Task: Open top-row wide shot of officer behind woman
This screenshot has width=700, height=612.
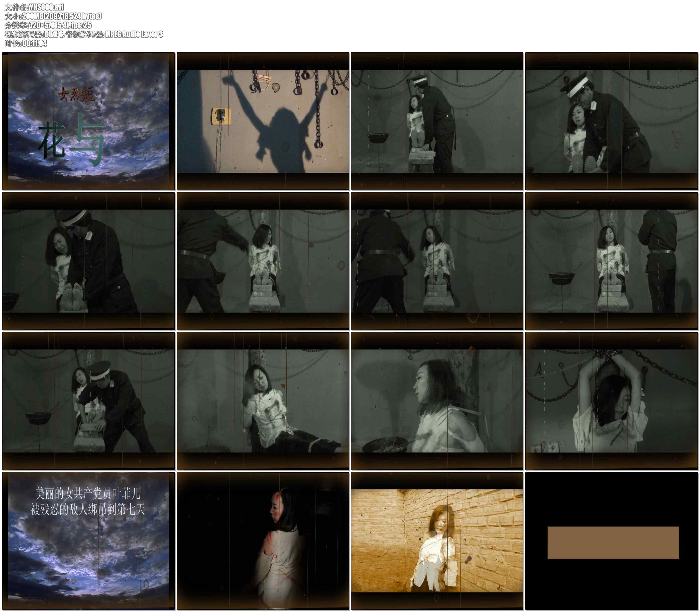Action: tap(437, 121)
